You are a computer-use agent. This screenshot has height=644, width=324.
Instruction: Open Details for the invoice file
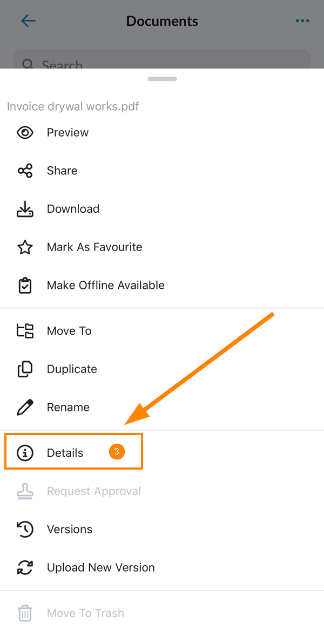pos(73,451)
